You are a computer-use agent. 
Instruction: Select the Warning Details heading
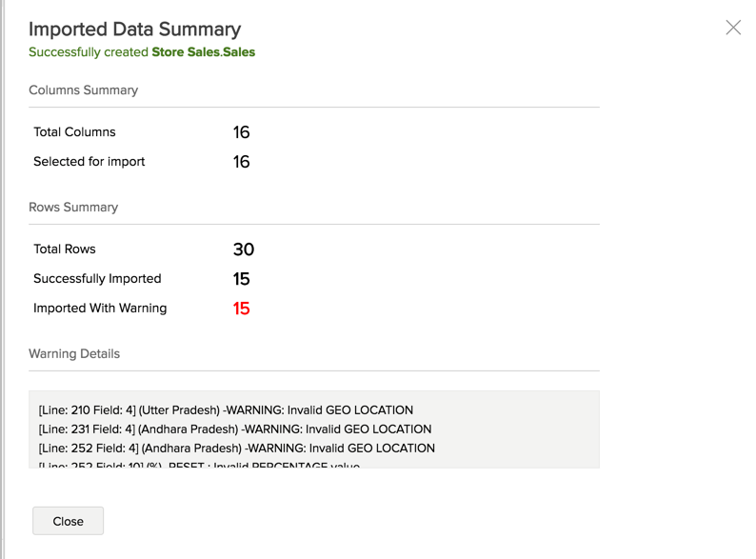click(74, 354)
